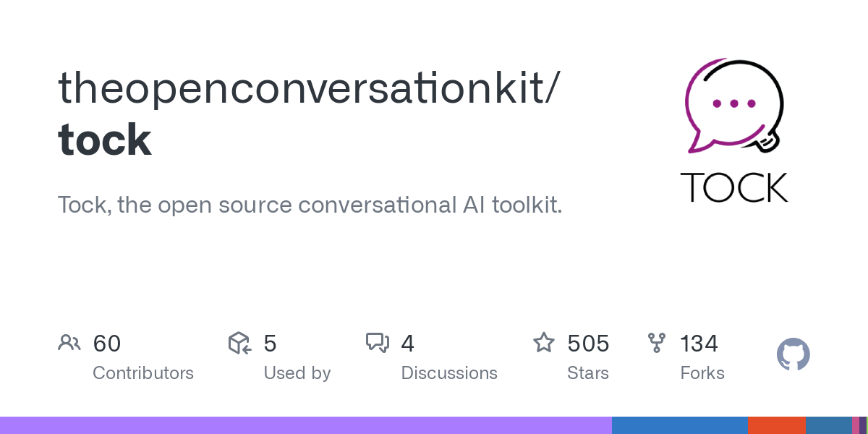Click the orange language bar segment
Image resolution: width=868 pixels, height=434 pixels.
[x=776, y=425]
